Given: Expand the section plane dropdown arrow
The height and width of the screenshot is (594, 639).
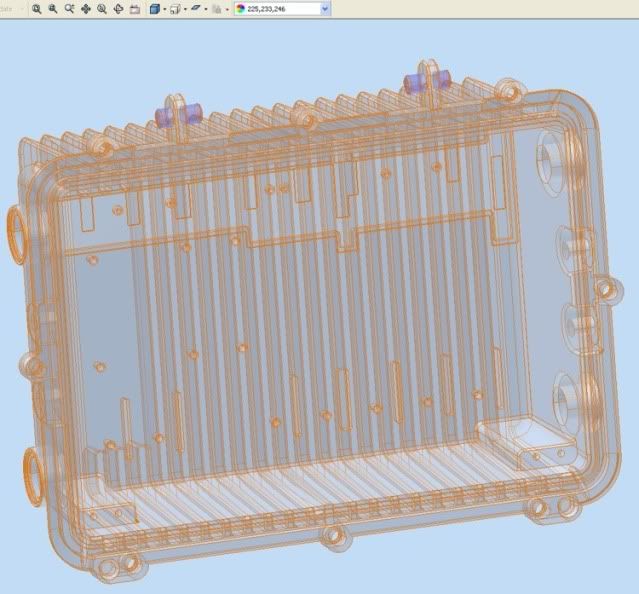Looking at the screenshot, I should 206,8.
